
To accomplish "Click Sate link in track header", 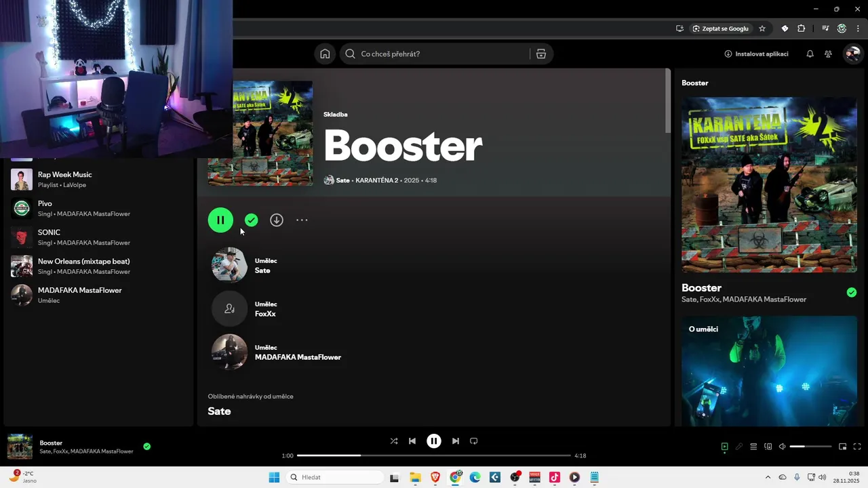I will (342, 180).
